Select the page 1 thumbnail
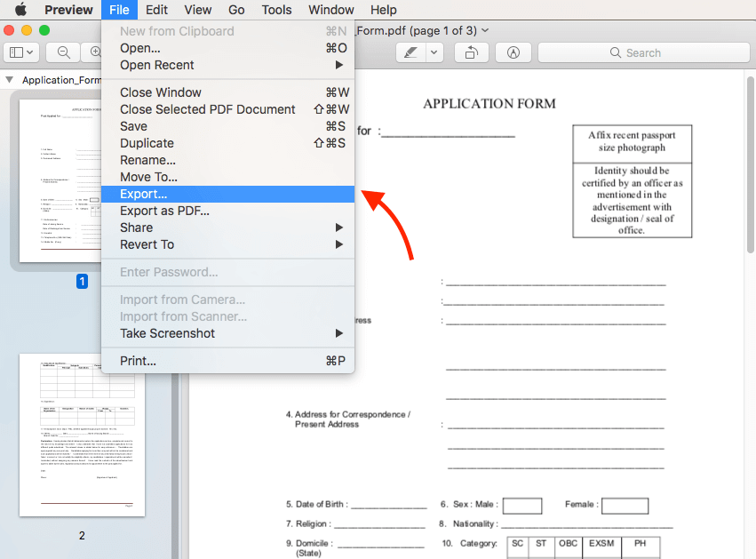Image resolution: width=756 pixels, height=559 pixels. (60, 181)
